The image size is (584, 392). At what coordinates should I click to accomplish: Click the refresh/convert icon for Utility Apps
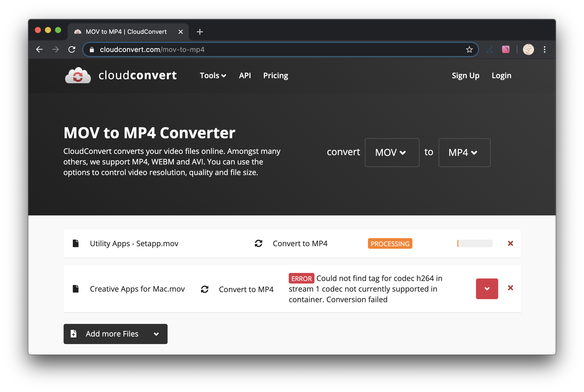tap(258, 243)
